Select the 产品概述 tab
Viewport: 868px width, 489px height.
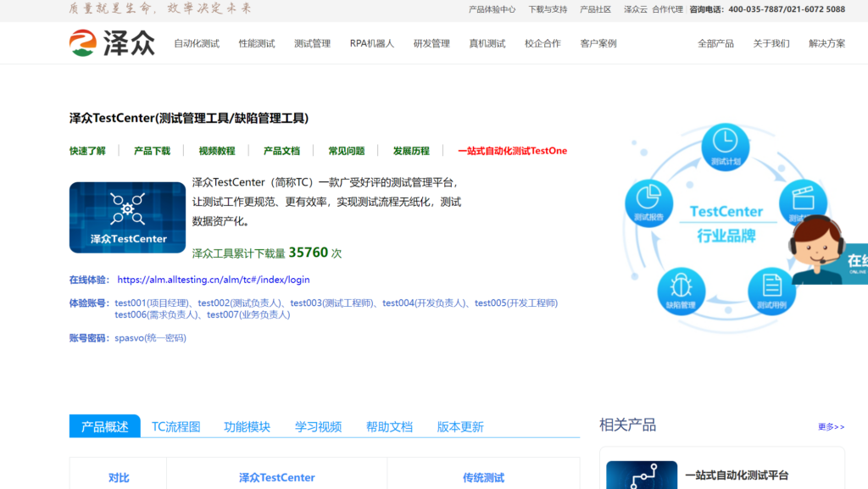[x=104, y=426]
